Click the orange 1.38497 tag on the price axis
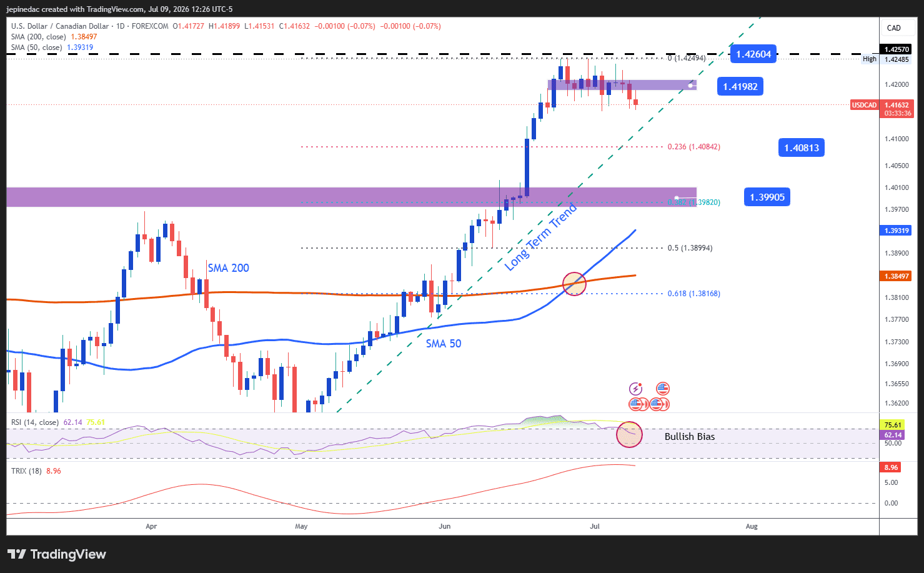 click(x=897, y=276)
